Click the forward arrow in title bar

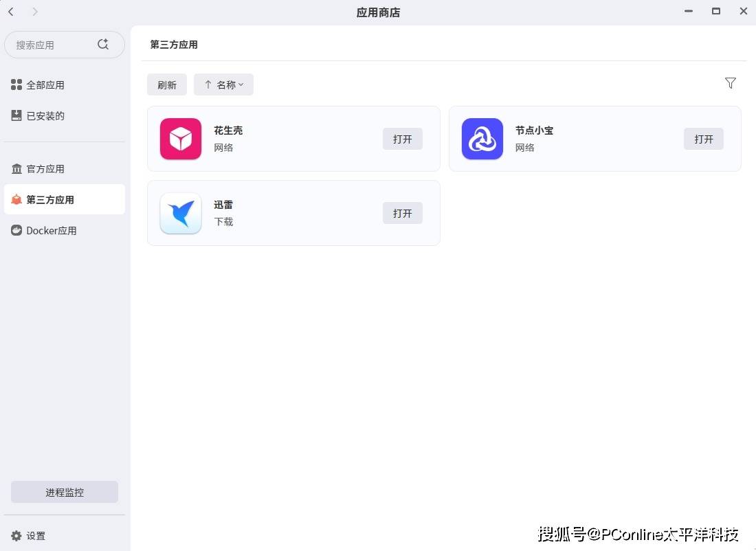coord(35,12)
